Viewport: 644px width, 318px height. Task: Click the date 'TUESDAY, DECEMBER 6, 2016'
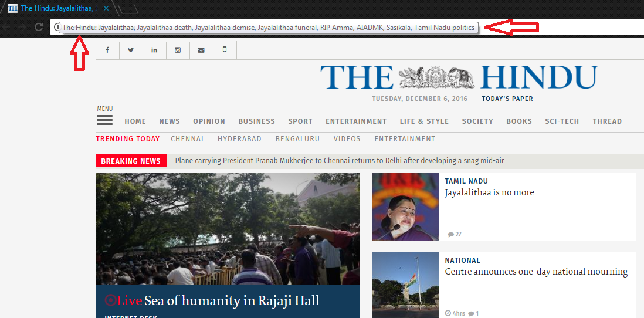tap(420, 99)
